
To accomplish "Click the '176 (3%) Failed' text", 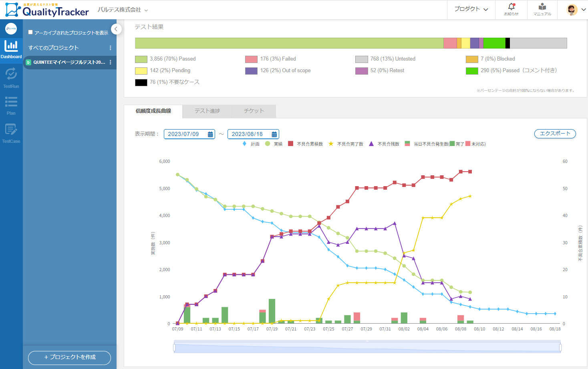I will [278, 59].
